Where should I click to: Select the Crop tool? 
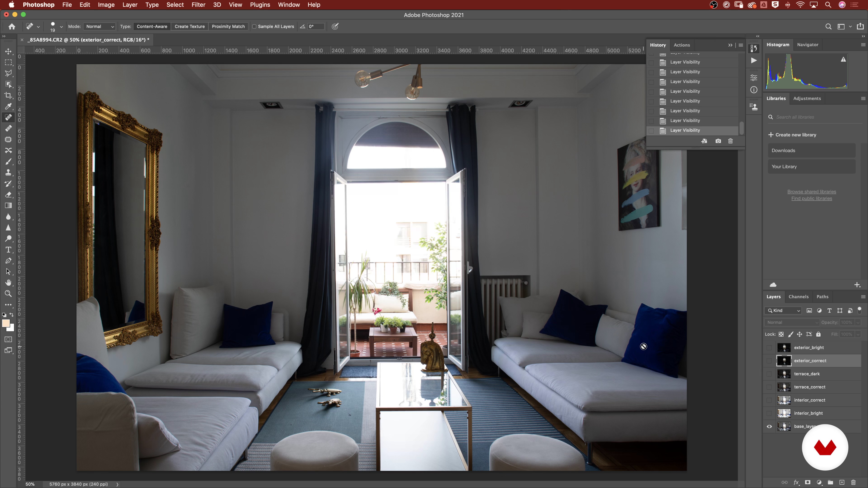(8, 96)
